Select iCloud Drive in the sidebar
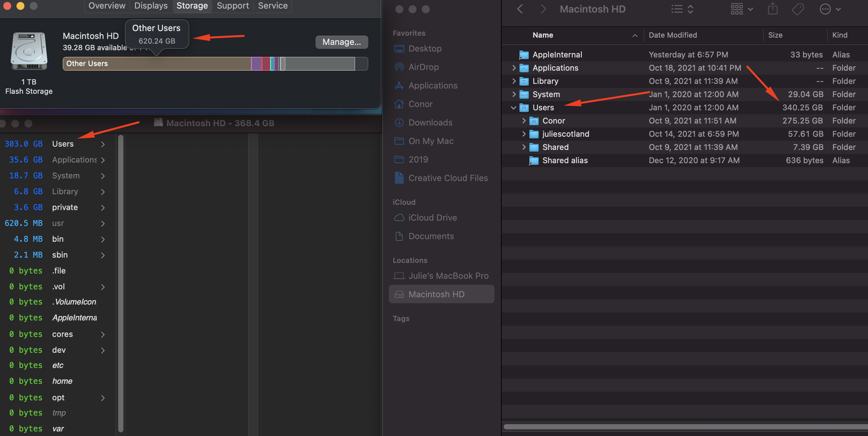This screenshot has width=868, height=436. (432, 217)
